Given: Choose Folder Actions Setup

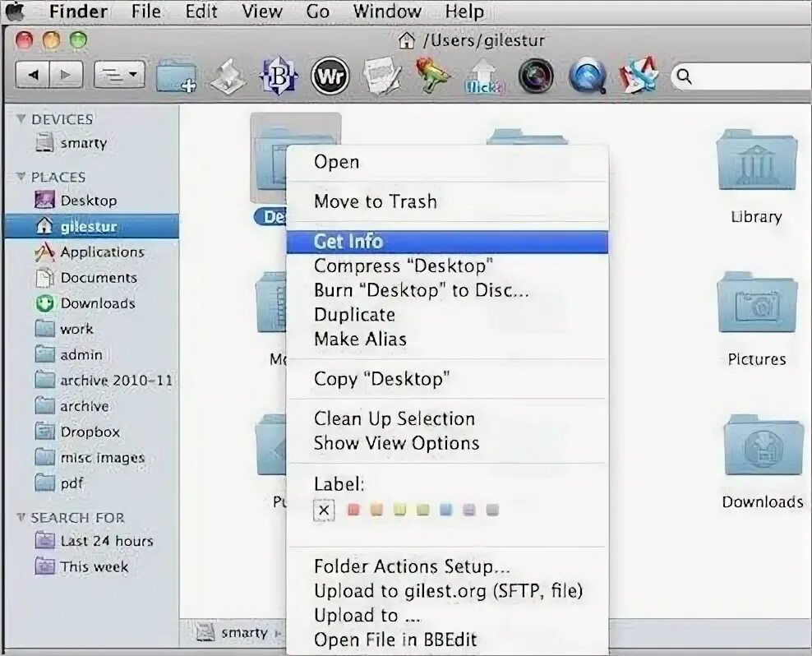Looking at the screenshot, I should pyautogui.click(x=447, y=566).
